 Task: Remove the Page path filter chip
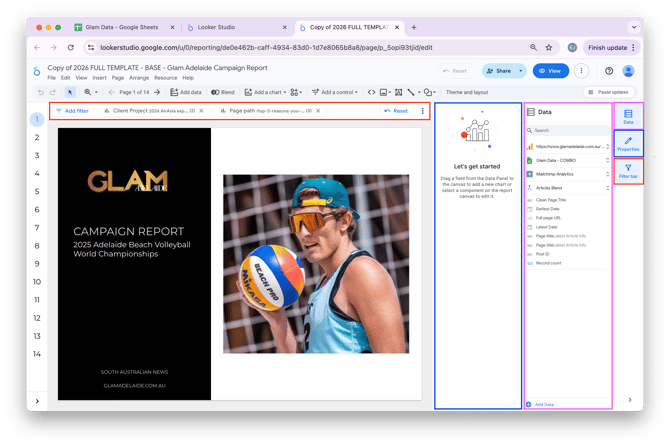tap(318, 111)
